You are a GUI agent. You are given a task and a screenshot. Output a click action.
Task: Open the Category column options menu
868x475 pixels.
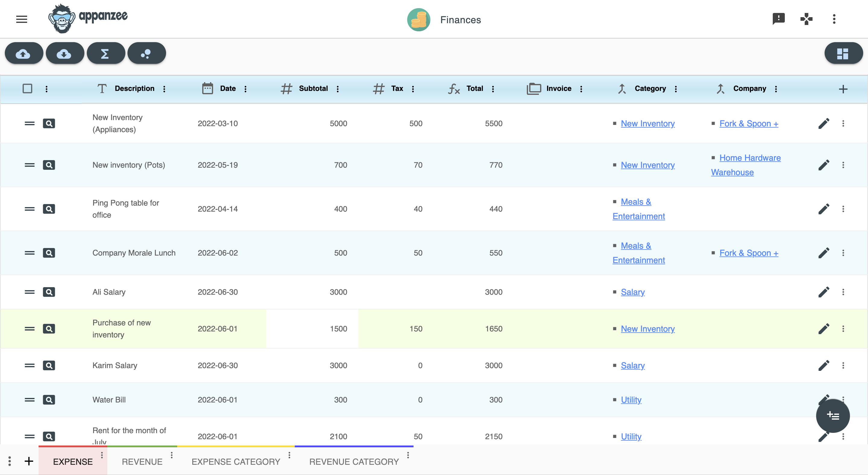676,89
